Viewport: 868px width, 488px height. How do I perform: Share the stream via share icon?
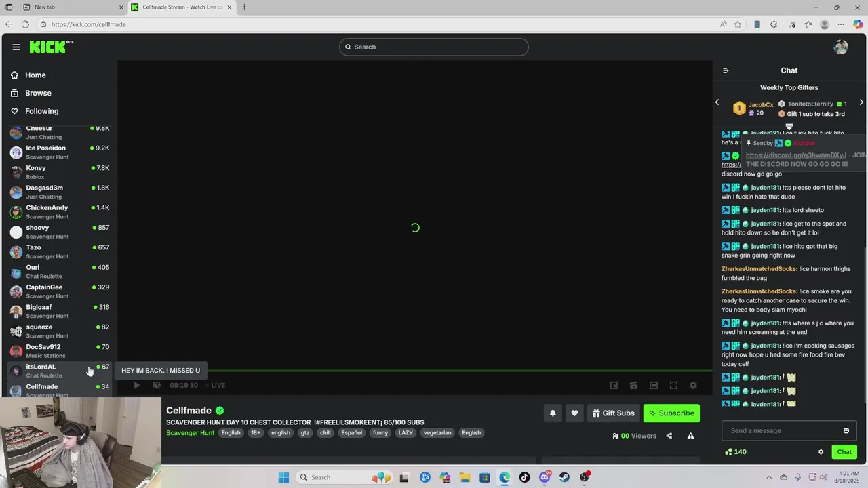[x=669, y=436]
